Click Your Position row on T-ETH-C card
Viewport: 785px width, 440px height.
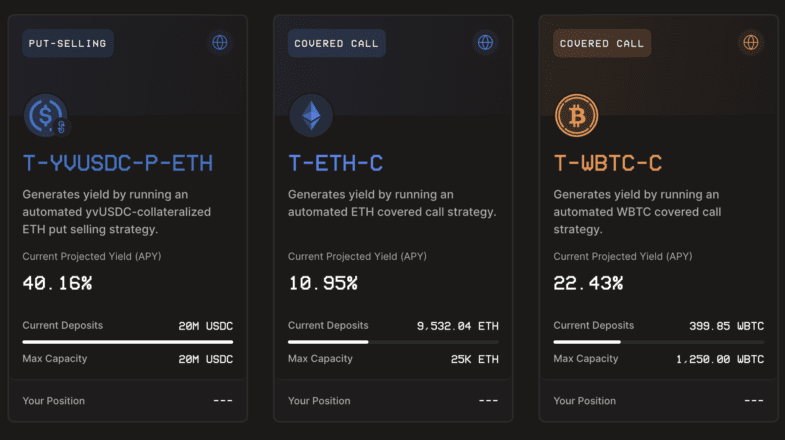[x=393, y=400]
